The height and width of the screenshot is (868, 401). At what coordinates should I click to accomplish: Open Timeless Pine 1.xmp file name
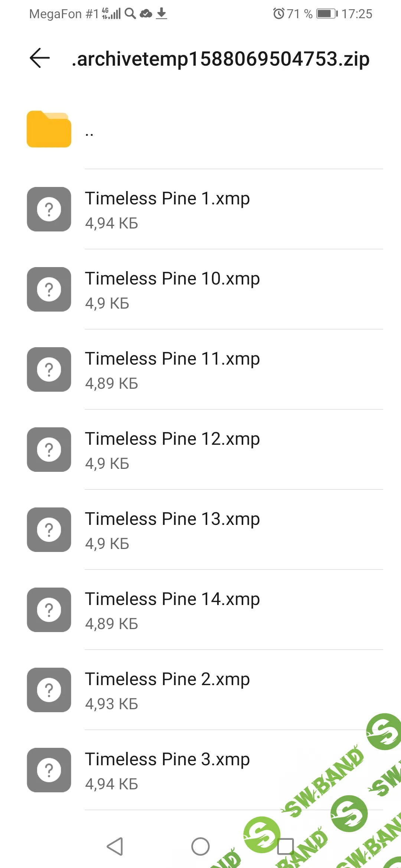click(x=167, y=198)
